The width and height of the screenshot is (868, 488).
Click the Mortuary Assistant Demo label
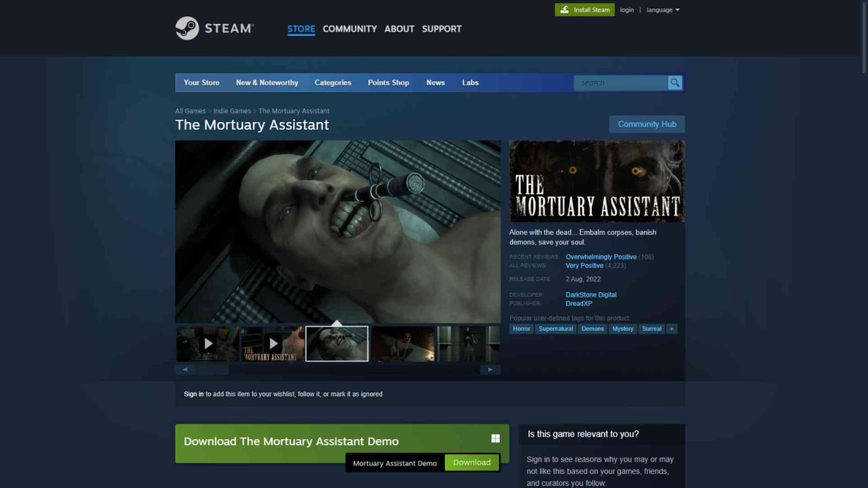tap(395, 463)
